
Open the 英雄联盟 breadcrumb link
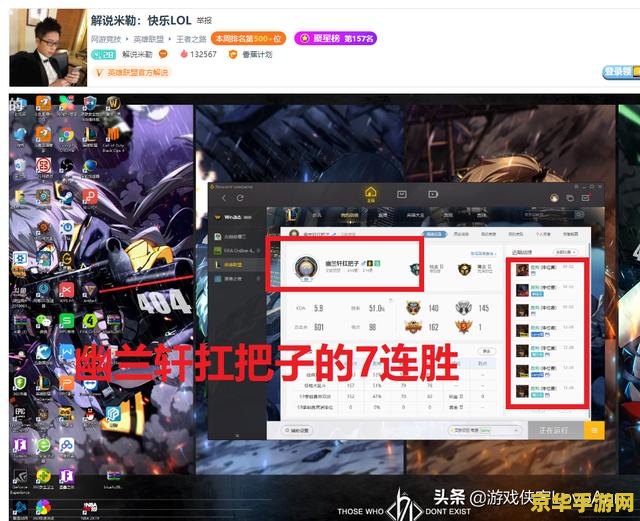[149, 39]
